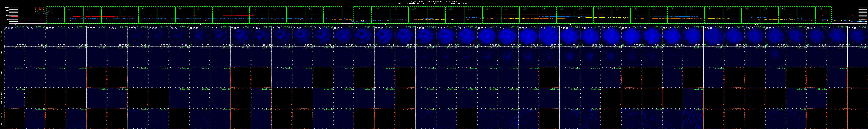Open the 3-6 keV image starting at 17:10:36

[x=200, y=36]
